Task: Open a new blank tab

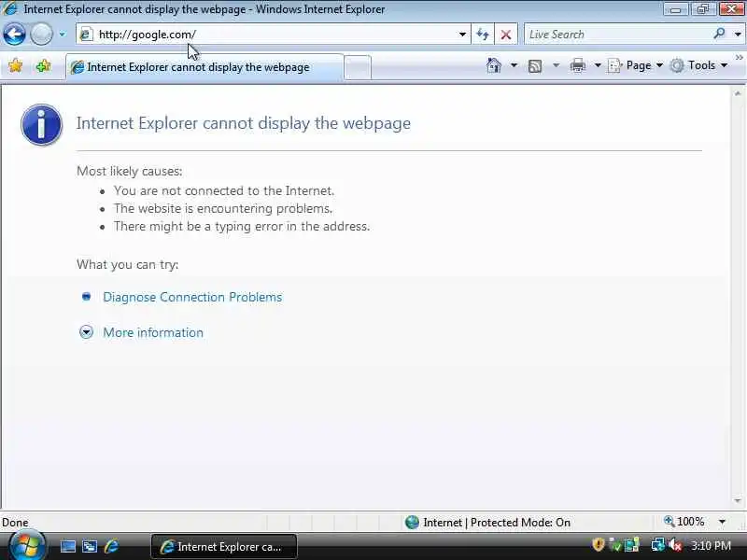Action: tap(358, 67)
